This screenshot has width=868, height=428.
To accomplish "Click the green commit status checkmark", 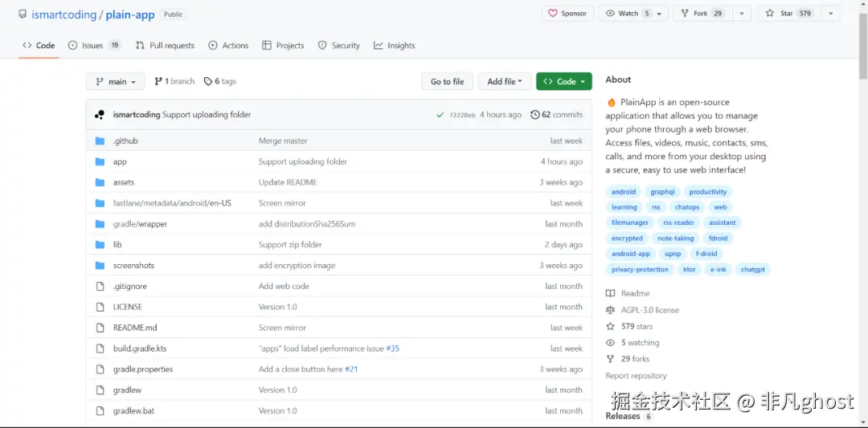I will 440,115.
